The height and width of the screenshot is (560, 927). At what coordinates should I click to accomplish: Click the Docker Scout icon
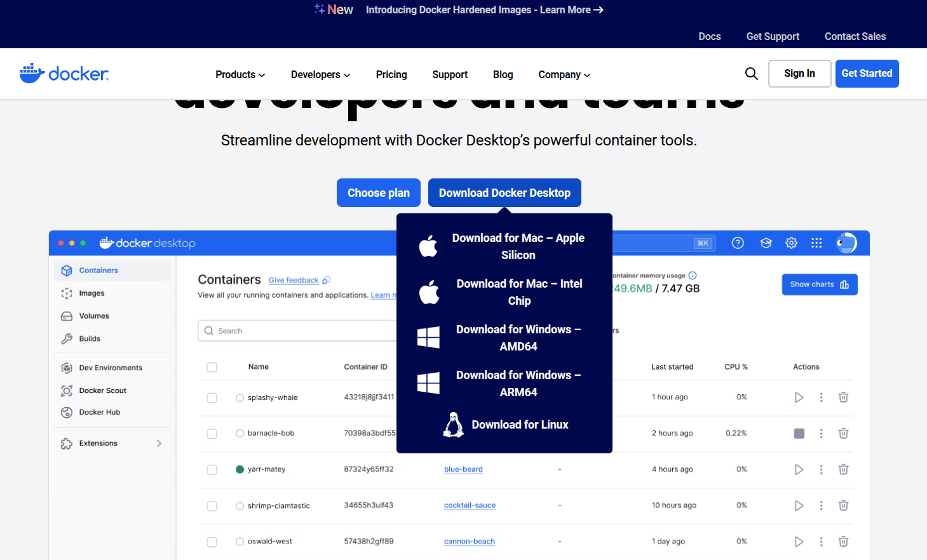pyautogui.click(x=67, y=391)
